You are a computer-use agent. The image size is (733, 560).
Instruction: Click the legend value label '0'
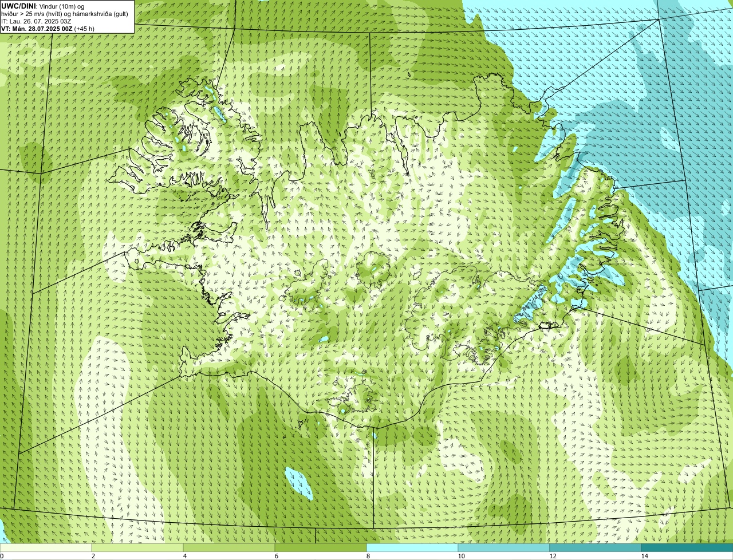(2, 556)
